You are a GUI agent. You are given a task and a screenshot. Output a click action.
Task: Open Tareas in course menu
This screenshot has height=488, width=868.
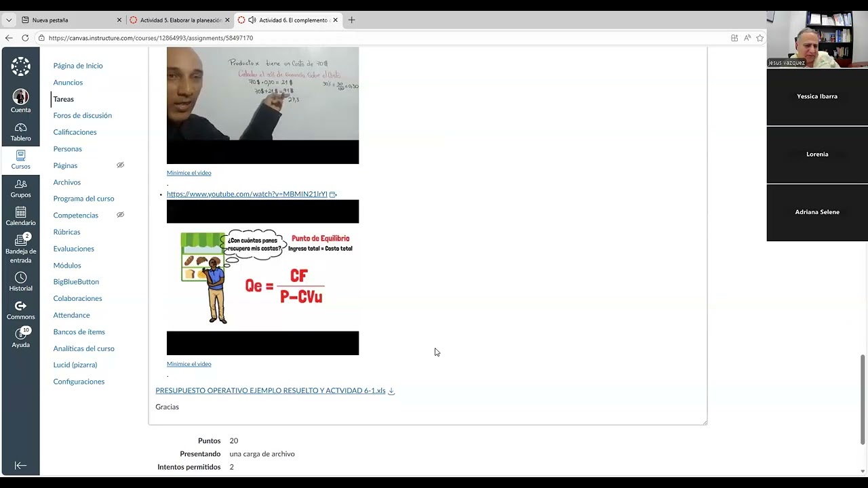click(x=64, y=99)
